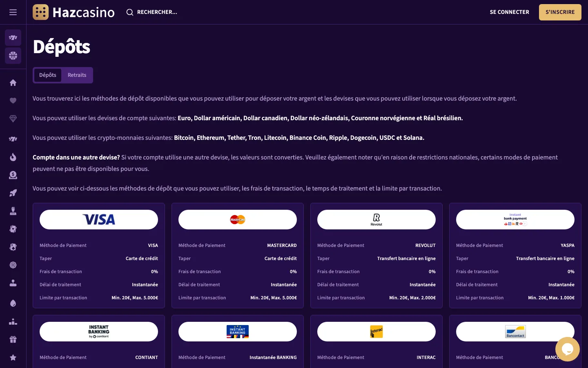Image resolution: width=588 pixels, height=368 pixels.
Task: Open the live dealer icon in sidebar
Action: pos(13,211)
